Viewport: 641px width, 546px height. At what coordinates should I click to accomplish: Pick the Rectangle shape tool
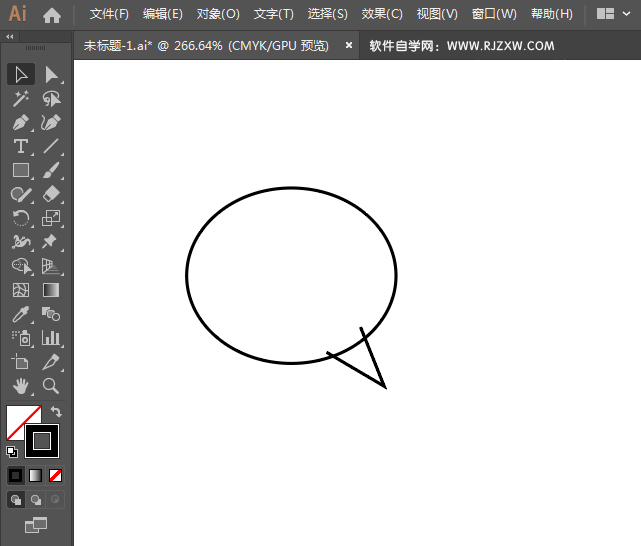point(21,170)
